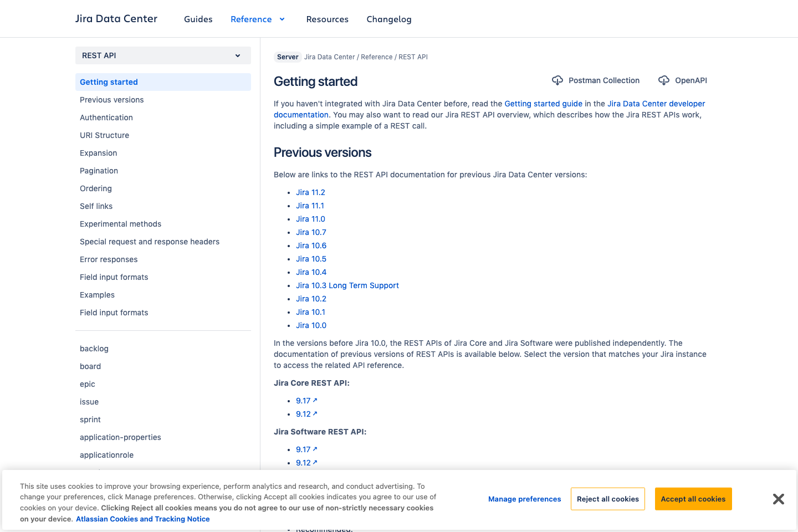Open the Getting started guide link
This screenshot has height=532, width=798.
click(543, 104)
